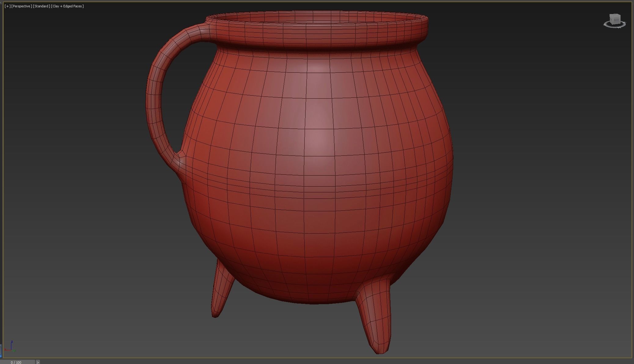Select the cauldron's left leg
The image size is (634, 364).
point(221,290)
